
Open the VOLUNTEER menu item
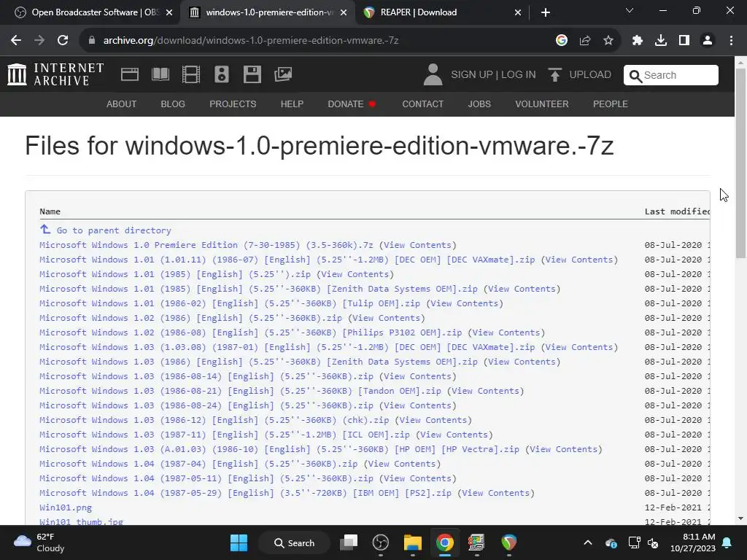point(542,104)
